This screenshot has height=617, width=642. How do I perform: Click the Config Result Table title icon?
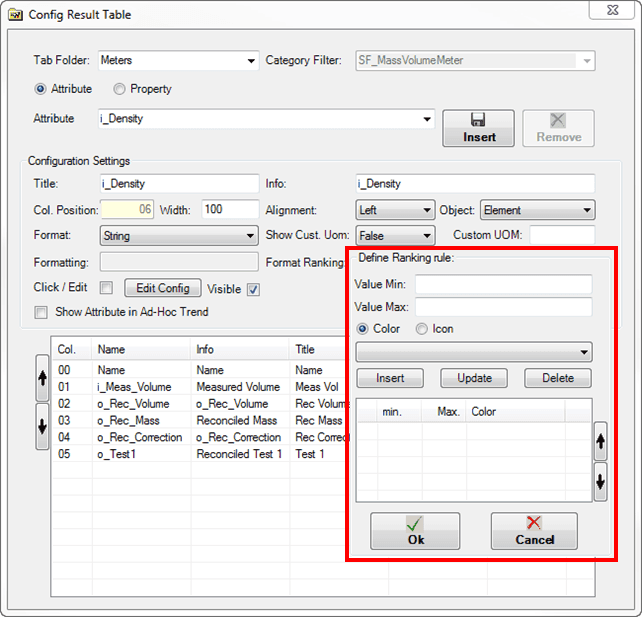click(x=16, y=15)
